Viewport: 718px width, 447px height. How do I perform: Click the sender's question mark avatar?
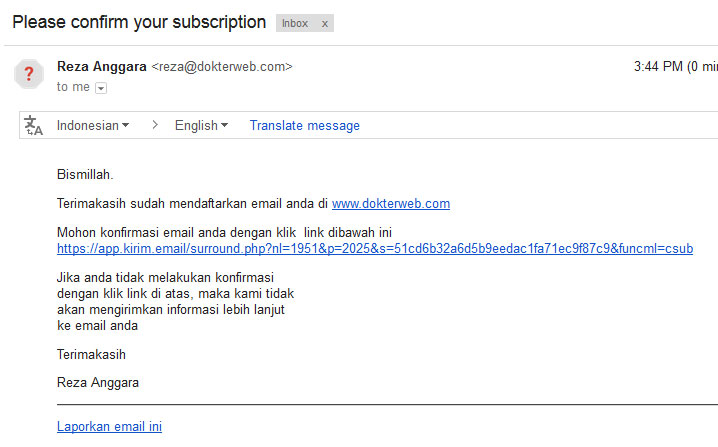(x=29, y=74)
